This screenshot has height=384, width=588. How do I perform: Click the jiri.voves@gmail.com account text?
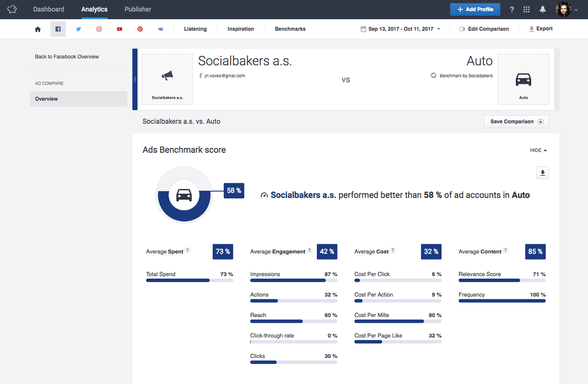[224, 76]
